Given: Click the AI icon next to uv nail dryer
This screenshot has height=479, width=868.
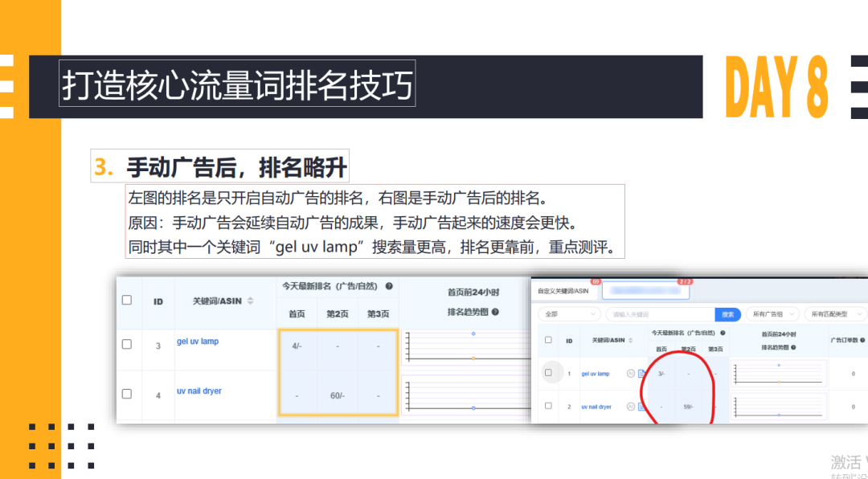Looking at the screenshot, I should [631, 406].
